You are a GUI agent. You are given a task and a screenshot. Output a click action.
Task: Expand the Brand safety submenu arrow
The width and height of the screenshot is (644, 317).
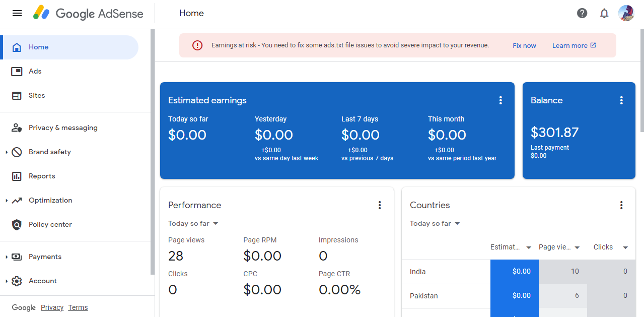pyautogui.click(x=7, y=152)
